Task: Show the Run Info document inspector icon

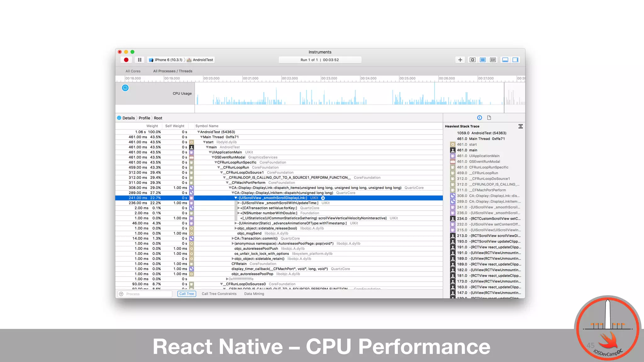Action: [x=489, y=118]
